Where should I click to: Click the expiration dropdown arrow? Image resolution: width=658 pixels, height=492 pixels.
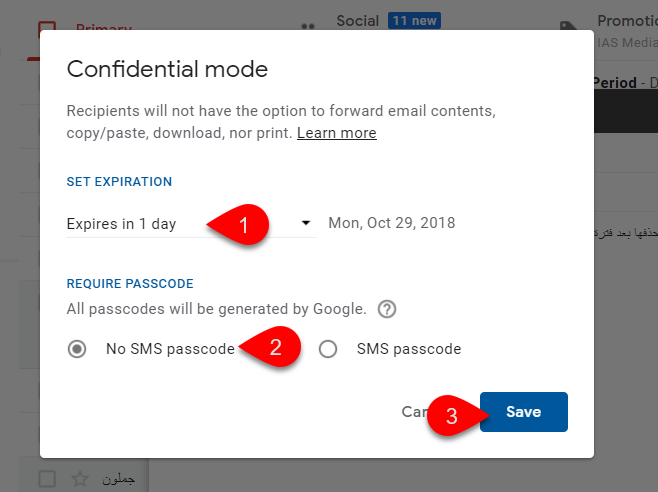(x=306, y=223)
